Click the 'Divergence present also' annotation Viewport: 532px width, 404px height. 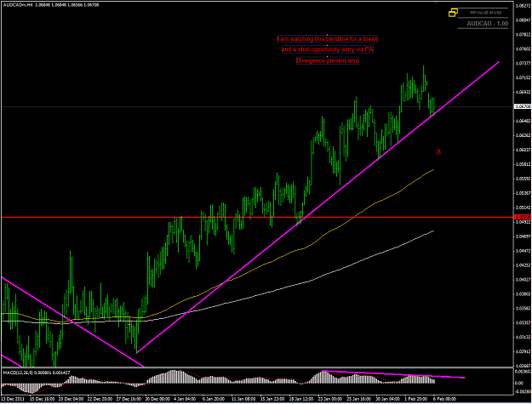[328, 60]
